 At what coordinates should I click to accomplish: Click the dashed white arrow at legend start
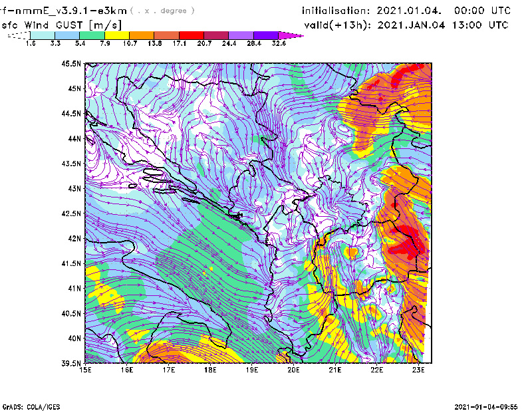19,35
